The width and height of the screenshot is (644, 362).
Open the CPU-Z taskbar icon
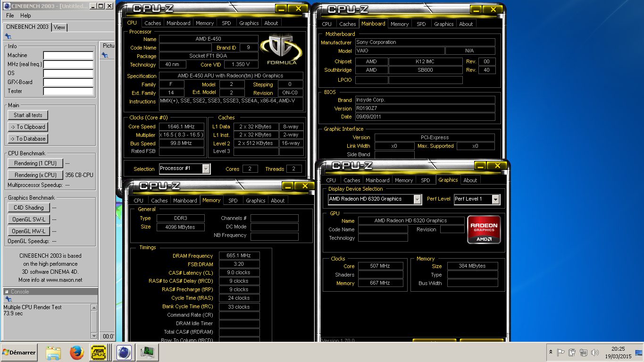coord(99,352)
